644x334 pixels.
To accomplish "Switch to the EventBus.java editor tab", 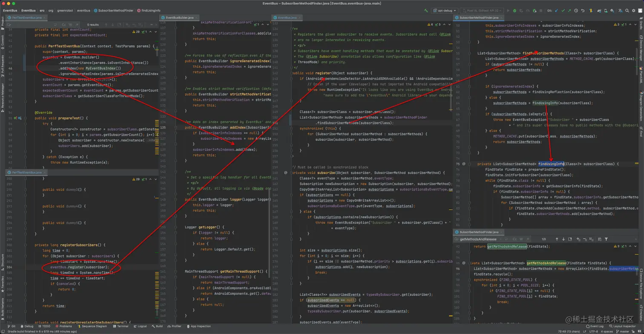I will click(x=287, y=18).
